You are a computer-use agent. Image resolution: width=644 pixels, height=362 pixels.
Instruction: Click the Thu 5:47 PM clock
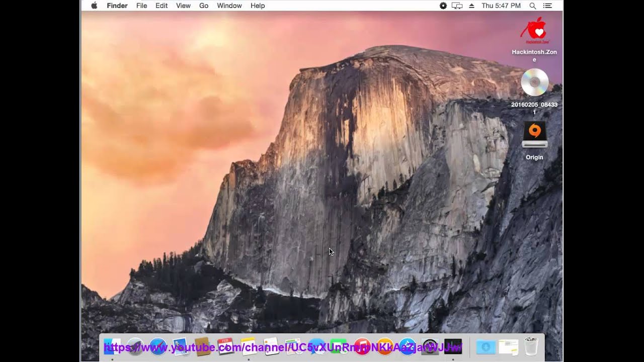coord(501,6)
